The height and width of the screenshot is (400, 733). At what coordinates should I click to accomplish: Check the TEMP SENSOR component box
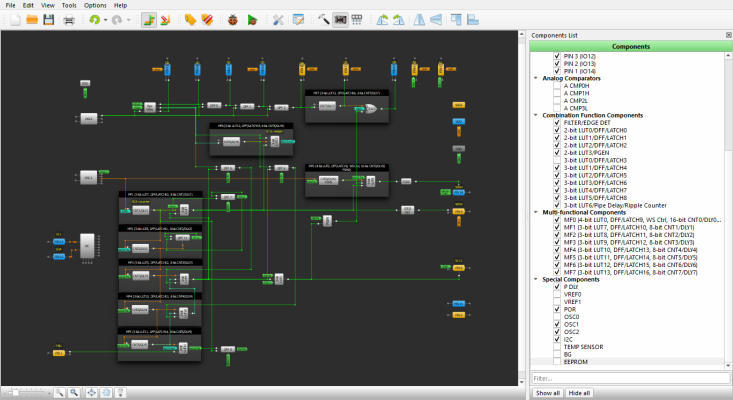pyautogui.click(x=557, y=346)
